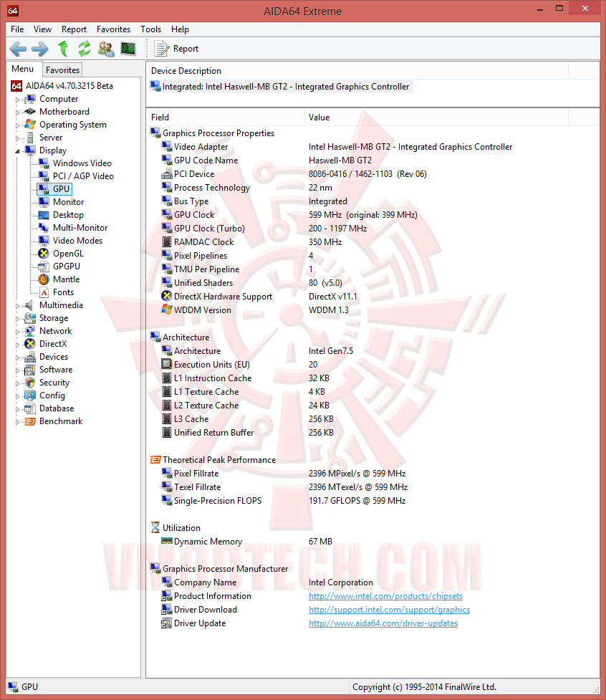Open the Help menu
This screenshot has height=700, width=606.
pos(180,29)
